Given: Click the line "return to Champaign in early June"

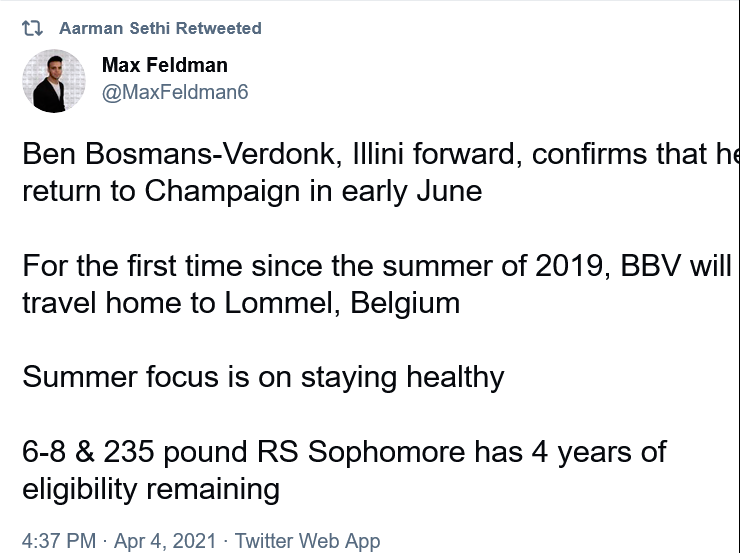Looking at the screenshot, I should coord(252,190).
